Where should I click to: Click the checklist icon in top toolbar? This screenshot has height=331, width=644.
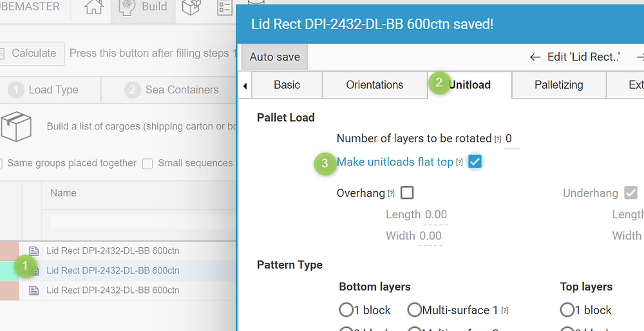tap(225, 7)
